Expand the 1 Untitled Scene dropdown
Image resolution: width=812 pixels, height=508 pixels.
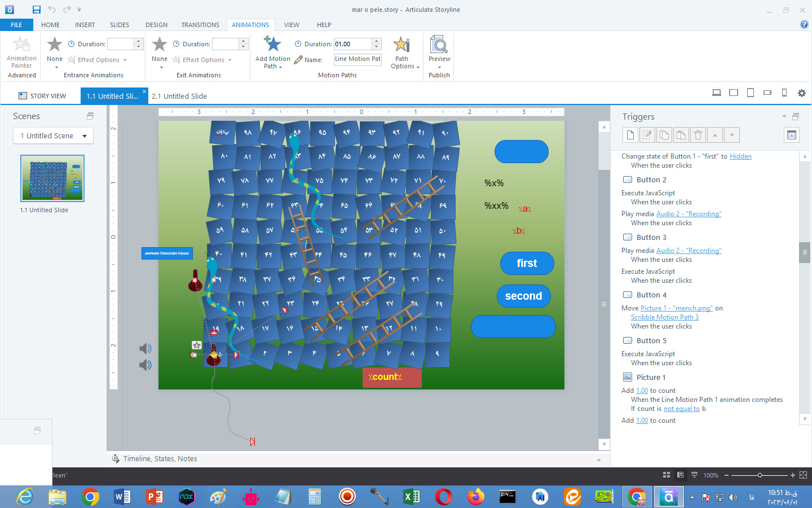(x=85, y=136)
